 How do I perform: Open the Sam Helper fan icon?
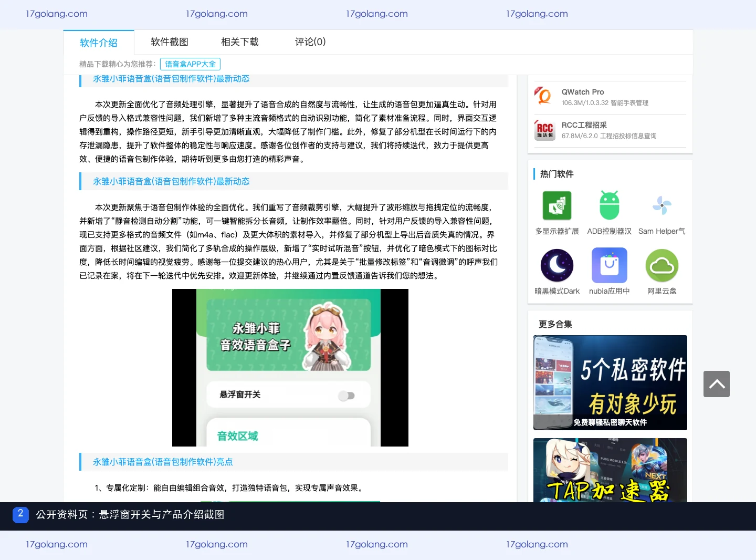click(x=662, y=205)
